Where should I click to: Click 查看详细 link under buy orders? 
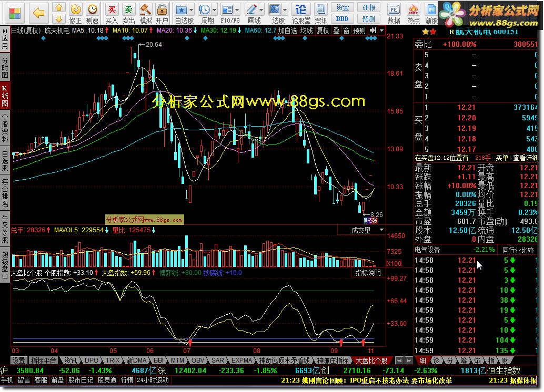point(525,158)
